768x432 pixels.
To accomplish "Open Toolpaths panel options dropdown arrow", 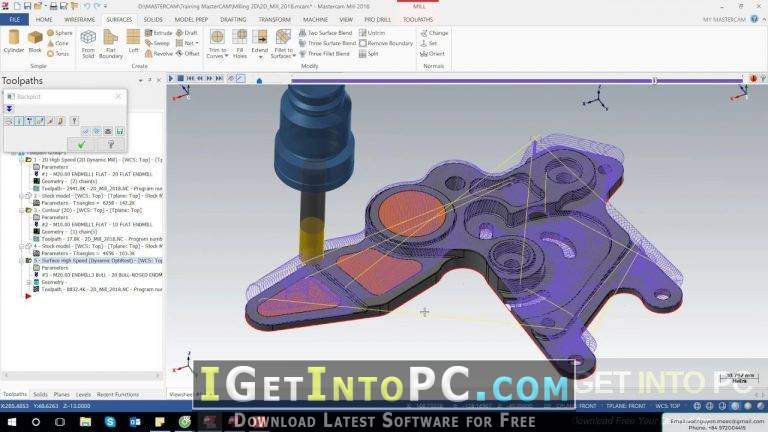I will point(141,80).
